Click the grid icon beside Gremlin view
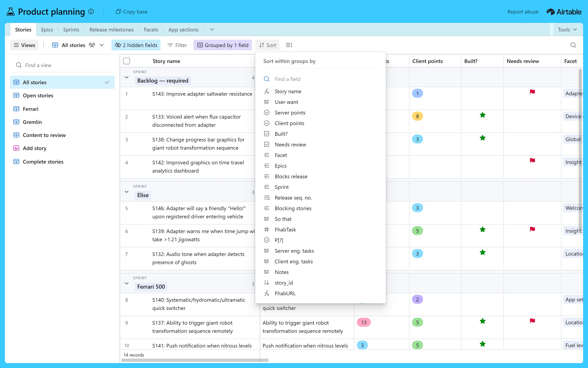Image resolution: width=588 pixels, height=368 pixels. click(16, 122)
